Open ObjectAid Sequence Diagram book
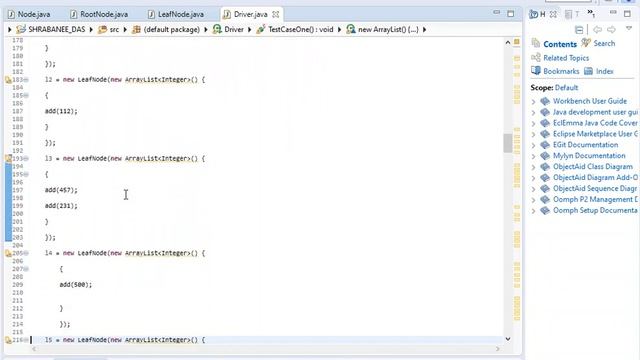Viewport: 640px width, 360px height. pos(595,189)
